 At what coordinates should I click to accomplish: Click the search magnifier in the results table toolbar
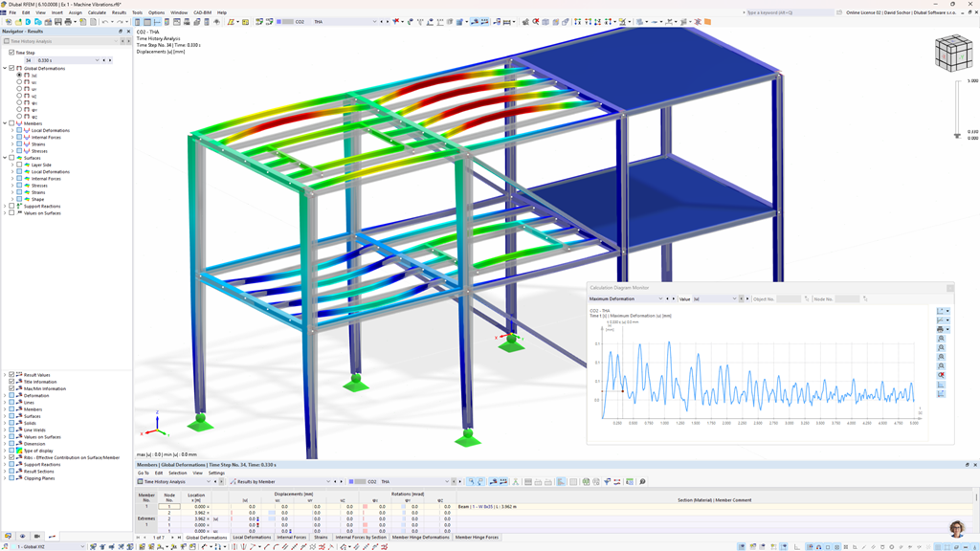point(642,482)
